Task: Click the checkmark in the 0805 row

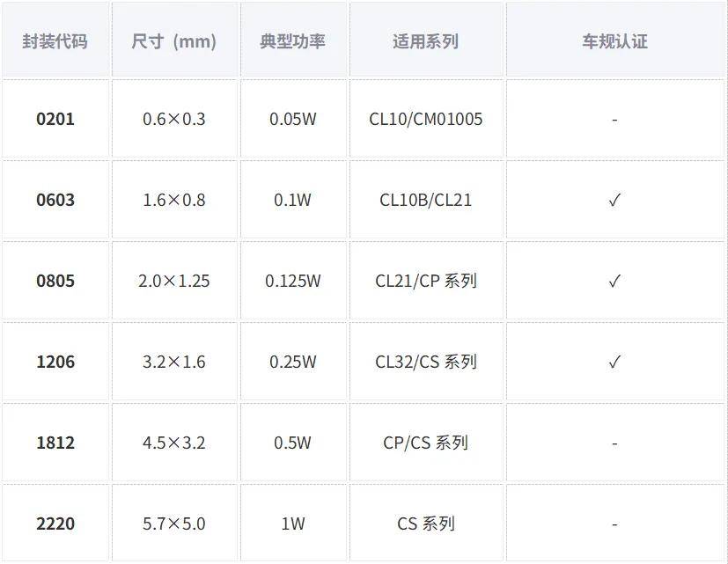Action: [614, 282]
